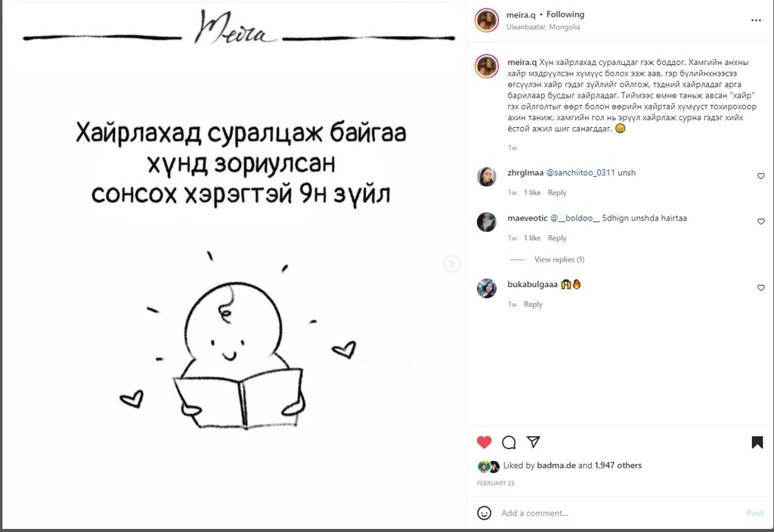
Task: Toggle the saved bookmark icon
Action: pos(757,442)
